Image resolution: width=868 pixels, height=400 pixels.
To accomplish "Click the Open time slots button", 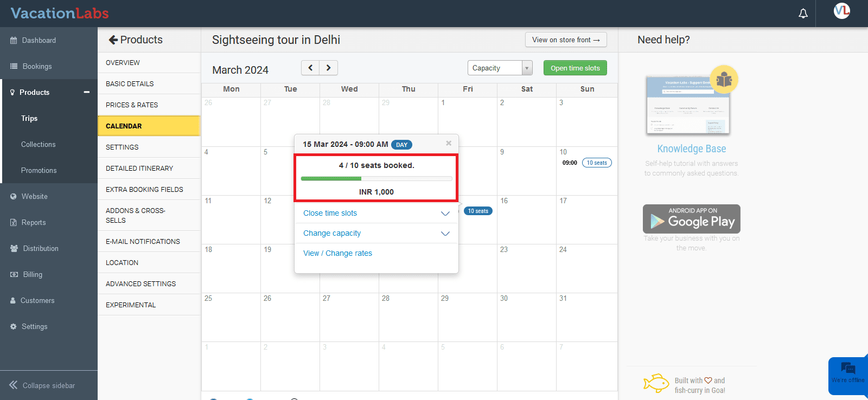I will click(575, 68).
